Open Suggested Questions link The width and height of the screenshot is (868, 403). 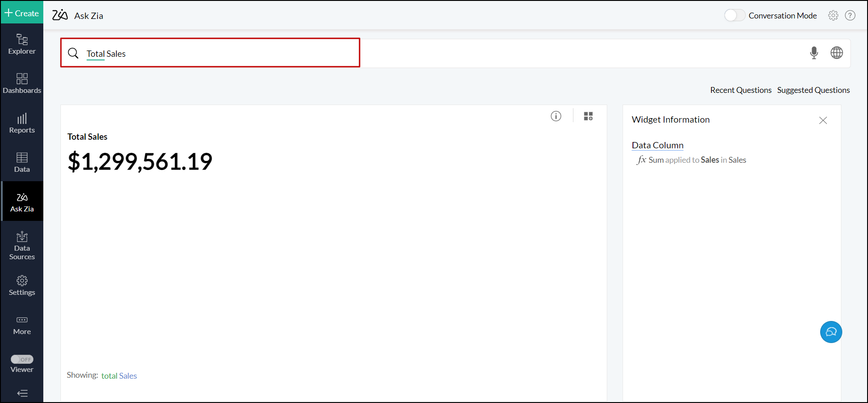pyautogui.click(x=813, y=90)
